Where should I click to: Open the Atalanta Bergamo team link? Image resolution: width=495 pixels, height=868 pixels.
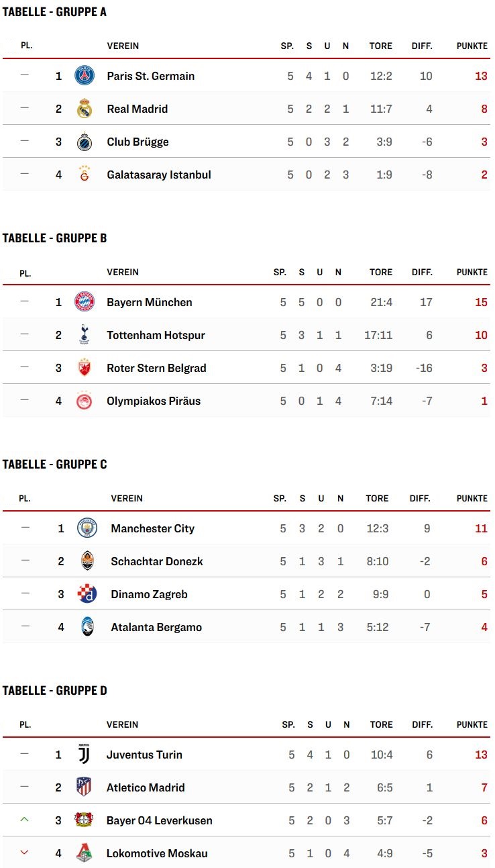coord(156,627)
